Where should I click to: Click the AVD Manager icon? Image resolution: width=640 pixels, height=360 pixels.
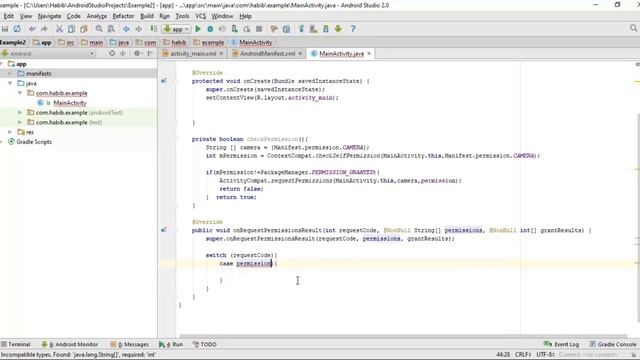click(313, 29)
